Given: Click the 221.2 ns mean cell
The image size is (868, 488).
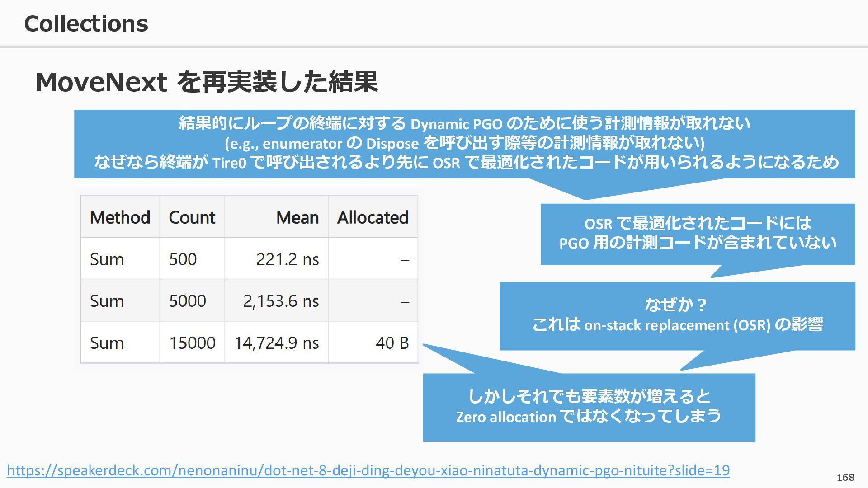Looking at the screenshot, I should pyautogui.click(x=287, y=259).
